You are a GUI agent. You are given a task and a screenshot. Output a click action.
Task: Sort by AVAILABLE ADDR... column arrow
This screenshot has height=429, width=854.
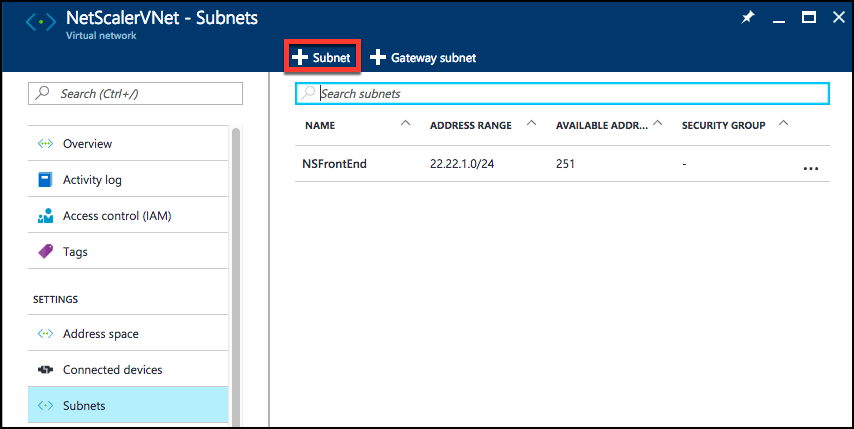tap(657, 123)
